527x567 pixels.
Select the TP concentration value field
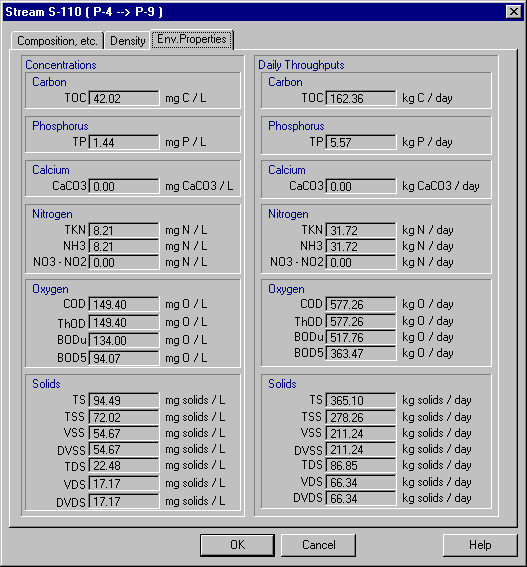click(x=124, y=142)
